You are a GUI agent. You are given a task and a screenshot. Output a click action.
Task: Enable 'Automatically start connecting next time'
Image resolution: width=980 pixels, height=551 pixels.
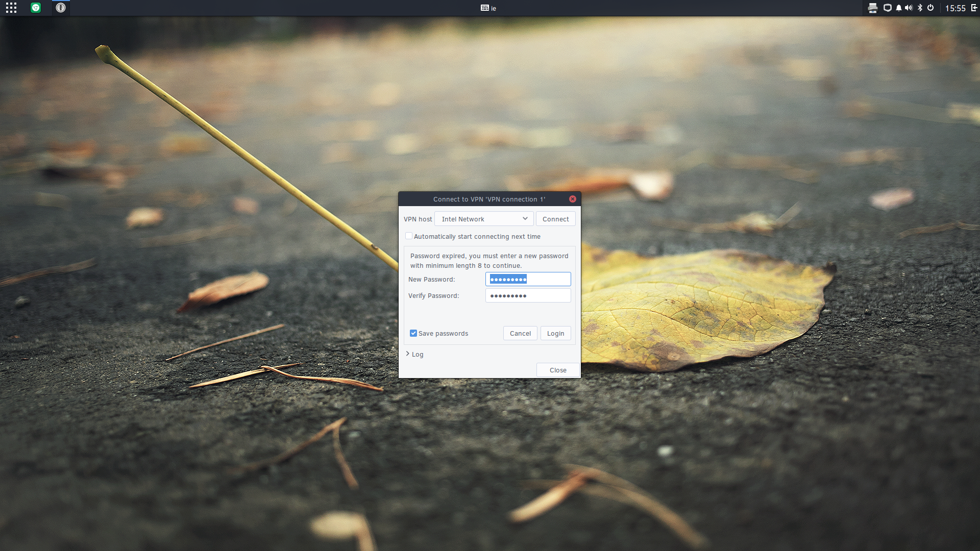[x=409, y=236]
